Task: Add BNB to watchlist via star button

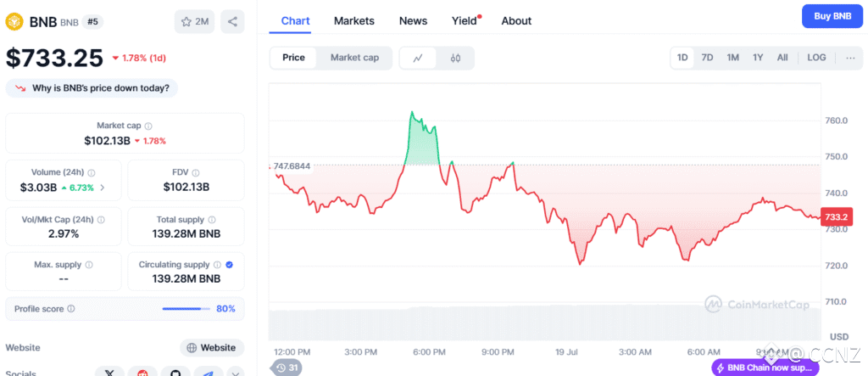Action: 194,21
